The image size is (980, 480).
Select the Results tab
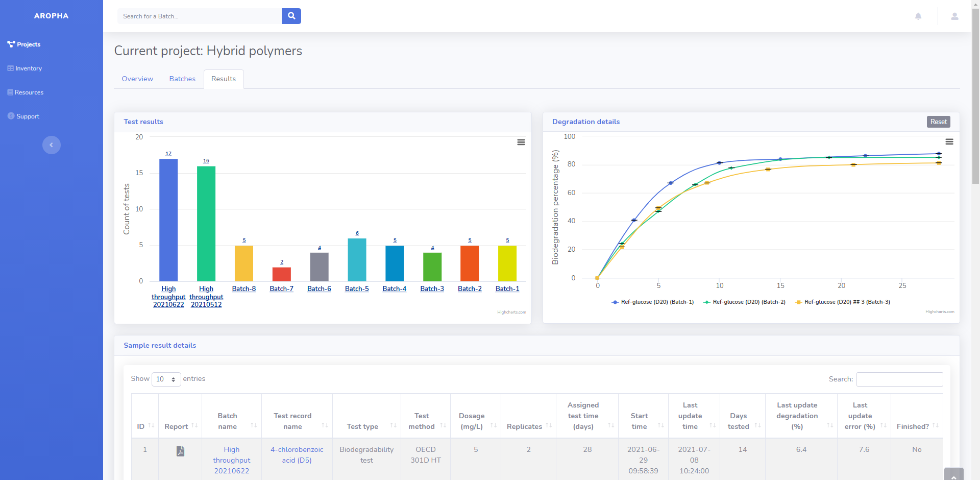[x=224, y=79]
